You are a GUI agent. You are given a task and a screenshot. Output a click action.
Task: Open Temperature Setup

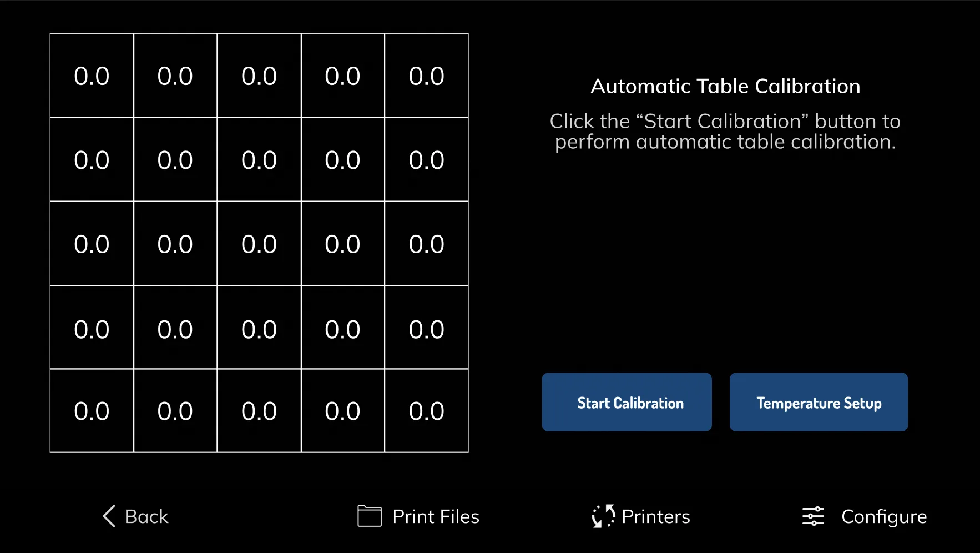point(819,402)
